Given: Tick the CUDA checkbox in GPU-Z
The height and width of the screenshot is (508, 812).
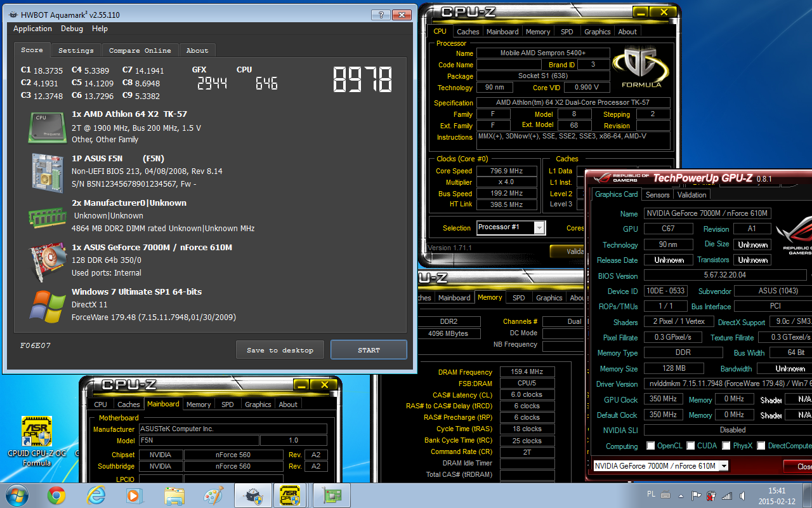Looking at the screenshot, I should pyautogui.click(x=690, y=446).
